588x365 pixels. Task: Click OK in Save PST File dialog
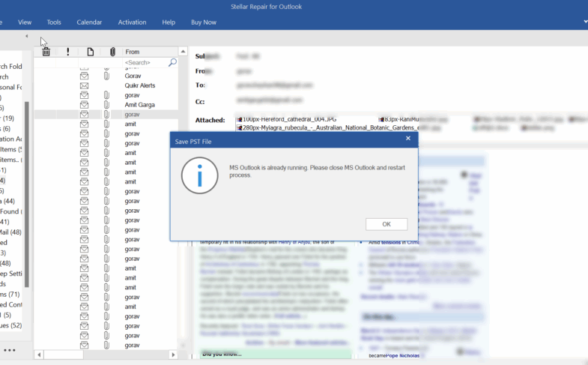387,224
